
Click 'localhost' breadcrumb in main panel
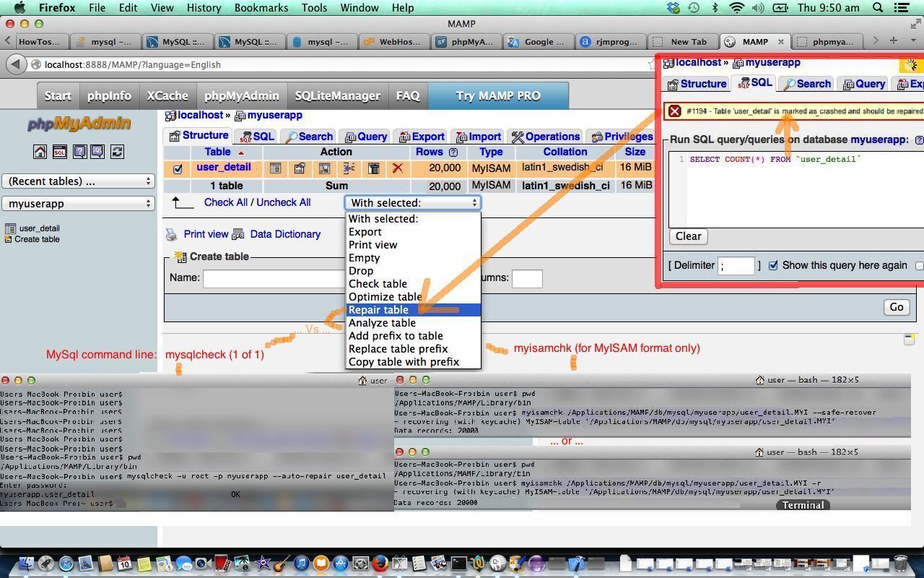point(200,115)
